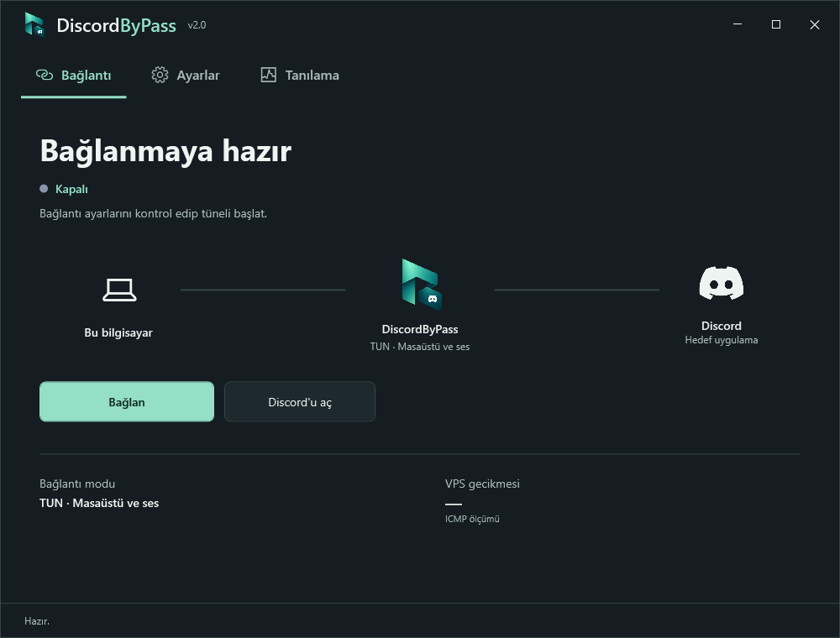Minimize the DiscordByPass window

pos(738,24)
